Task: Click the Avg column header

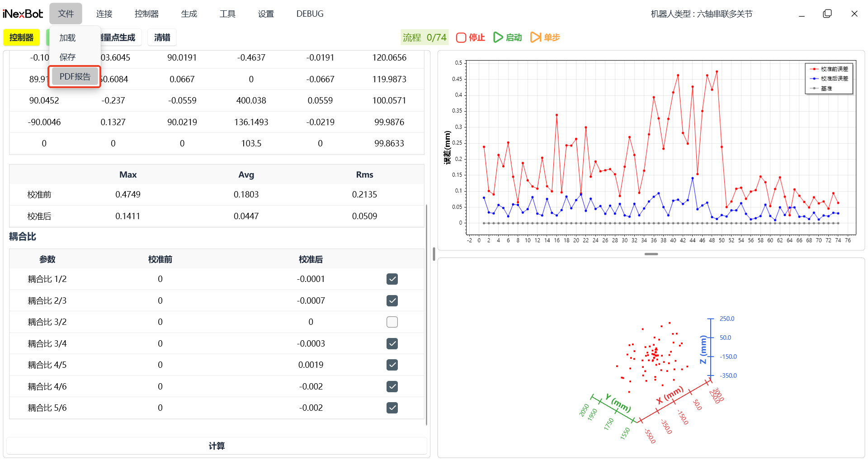Action: click(246, 175)
